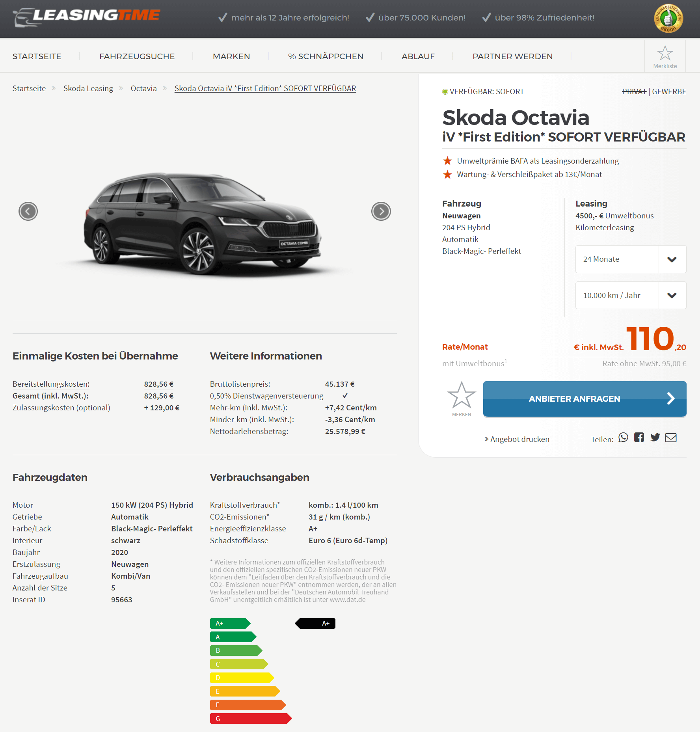This screenshot has height=732, width=700.
Task: Share offer on Facebook
Action: 639,438
